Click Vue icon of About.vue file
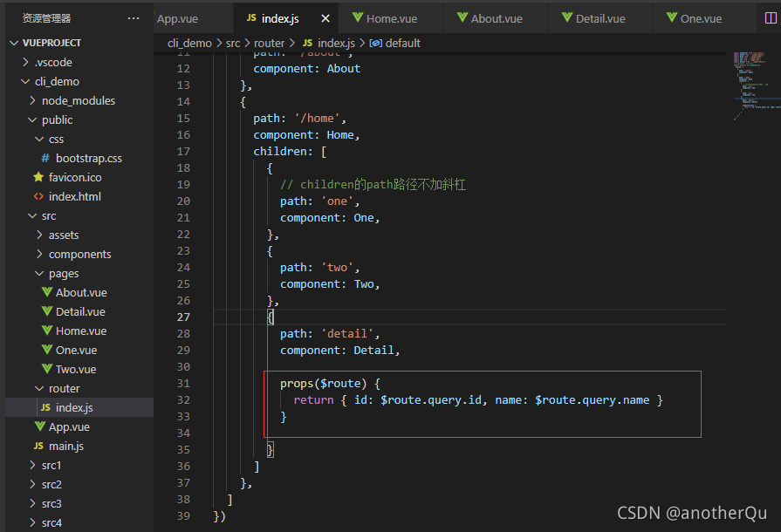The width and height of the screenshot is (781, 532). point(47,292)
